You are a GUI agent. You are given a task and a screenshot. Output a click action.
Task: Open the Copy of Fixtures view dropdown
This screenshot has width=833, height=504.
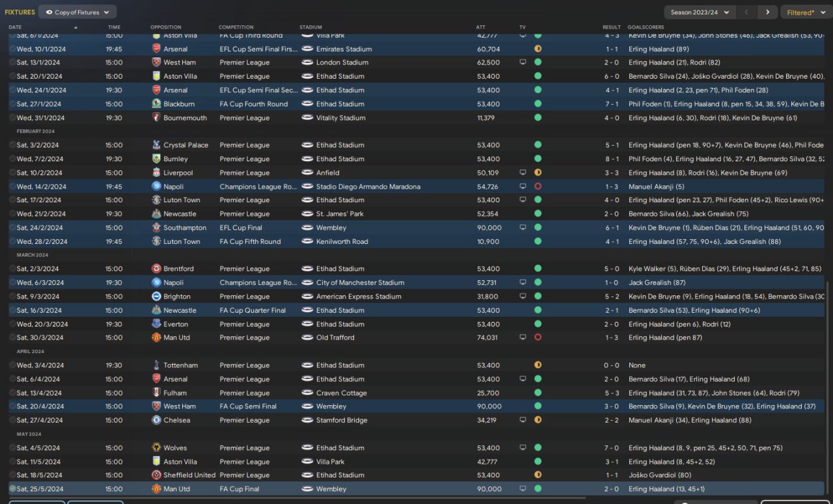pos(77,12)
